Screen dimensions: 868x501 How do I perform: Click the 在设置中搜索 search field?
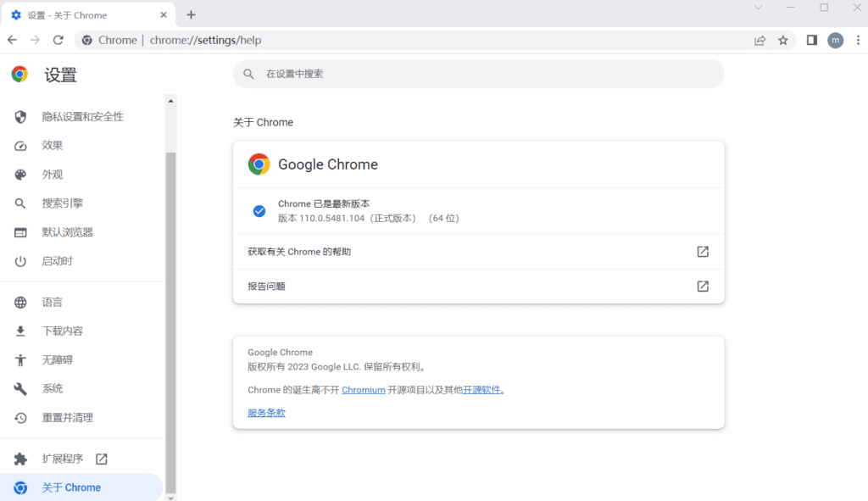pos(478,75)
